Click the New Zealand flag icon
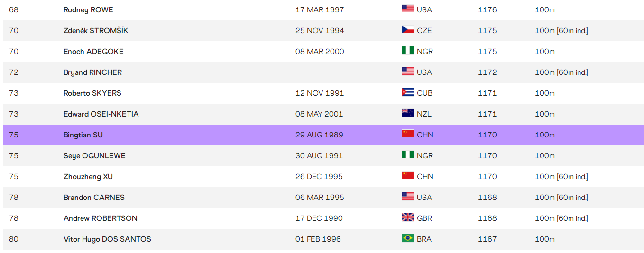The width and height of the screenshot is (644, 253). pyautogui.click(x=407, y=113)
